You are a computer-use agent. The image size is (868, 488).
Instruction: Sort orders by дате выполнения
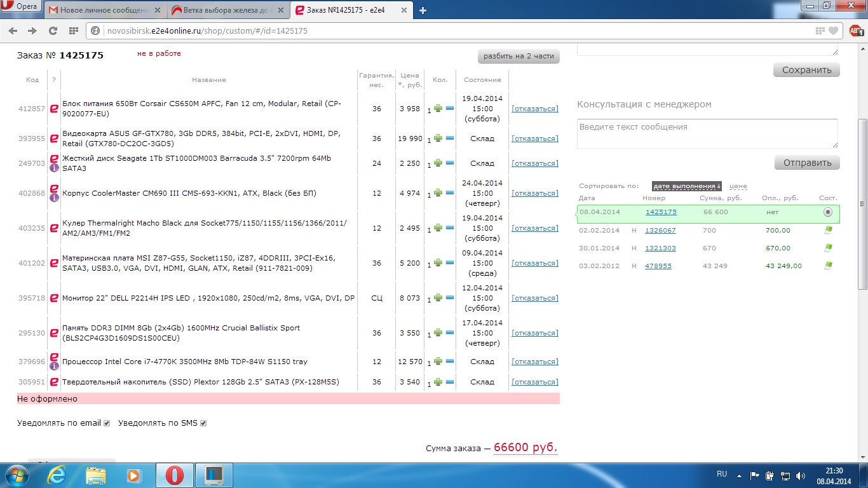pos(687,186)
